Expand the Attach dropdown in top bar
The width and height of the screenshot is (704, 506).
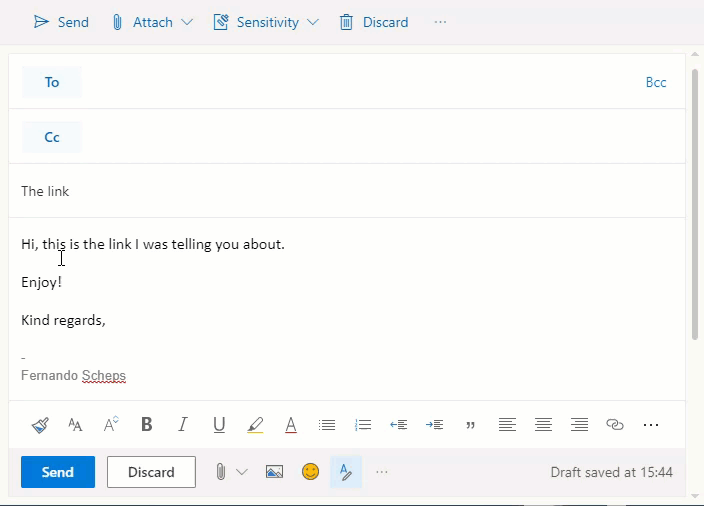point(187,22)
